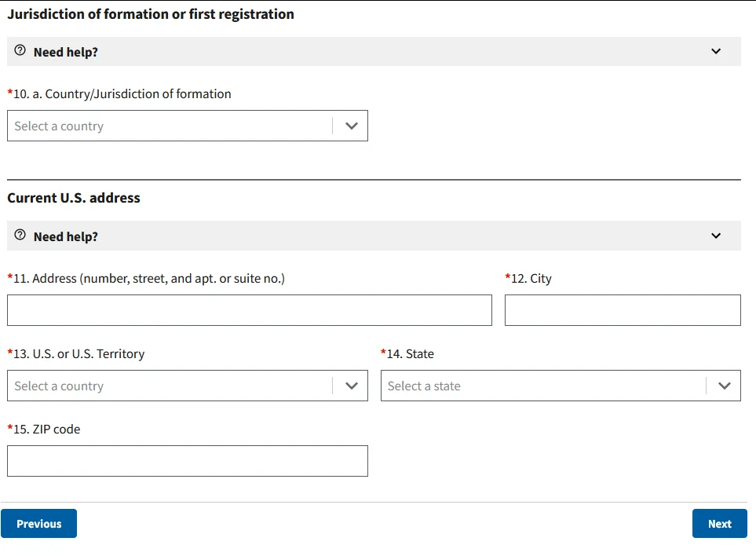Image resolution: width=756 pixels, height=556 pixels.
Task: Click the Select a state placeholder text
Action: (424, 386)
